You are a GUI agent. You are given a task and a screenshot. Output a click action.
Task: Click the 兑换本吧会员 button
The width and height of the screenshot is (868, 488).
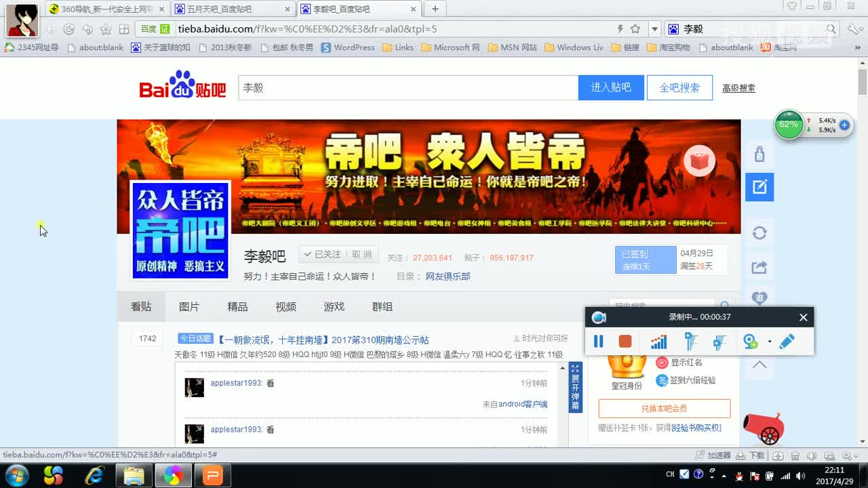click(665, 409)
